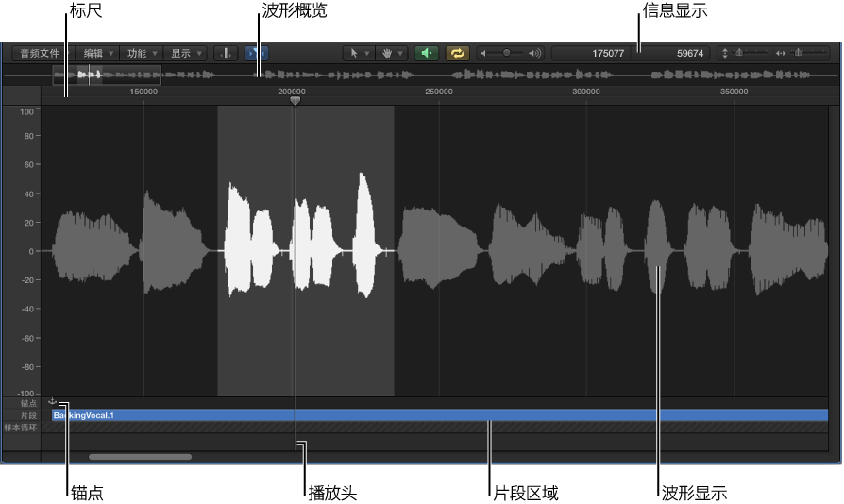The image size is (844, 504).
Task: Click the horizontal scrollbar thumb
Action: tap(141, 457)
